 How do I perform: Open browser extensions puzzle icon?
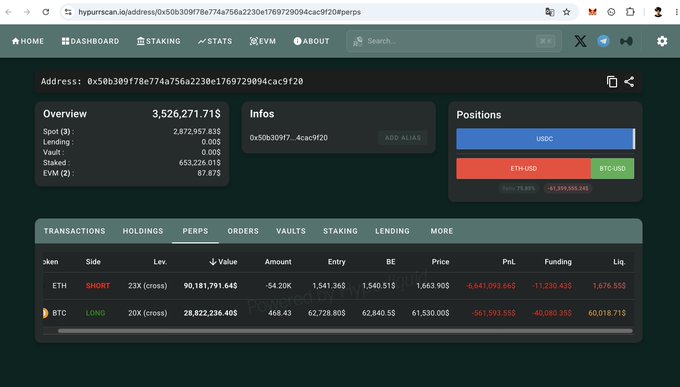630,12
